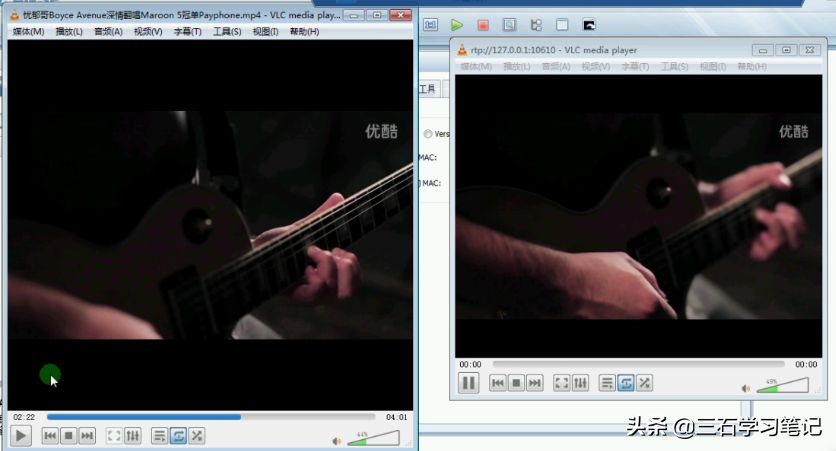Open 媒体(M) menu in rtp VLC window
The width and height of the screenshot is (836, 451).
(476, 66)
